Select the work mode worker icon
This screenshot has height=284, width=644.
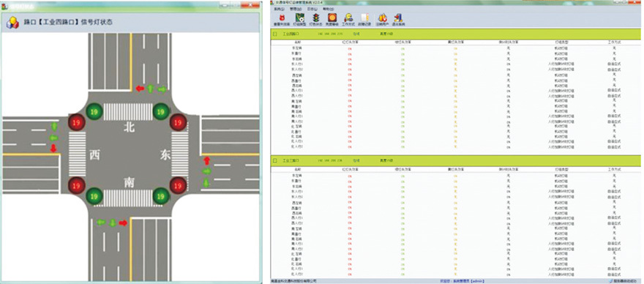348,18
